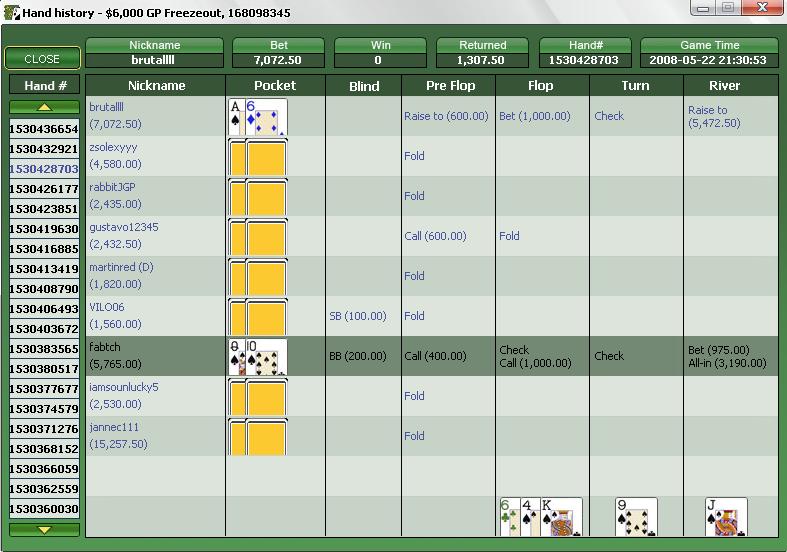Select hand number 1530436654

click(x=44, y=129)
